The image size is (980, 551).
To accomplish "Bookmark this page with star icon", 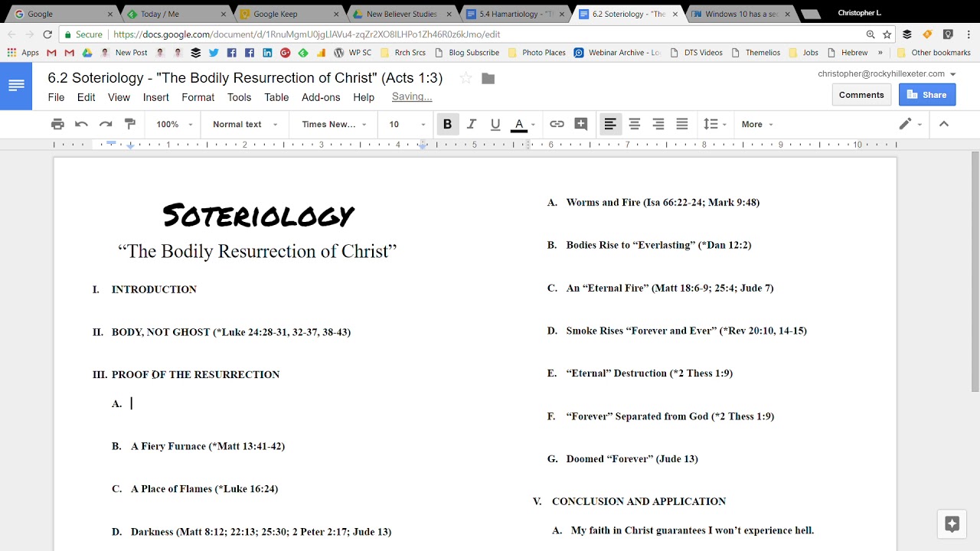I will [887, 34].
